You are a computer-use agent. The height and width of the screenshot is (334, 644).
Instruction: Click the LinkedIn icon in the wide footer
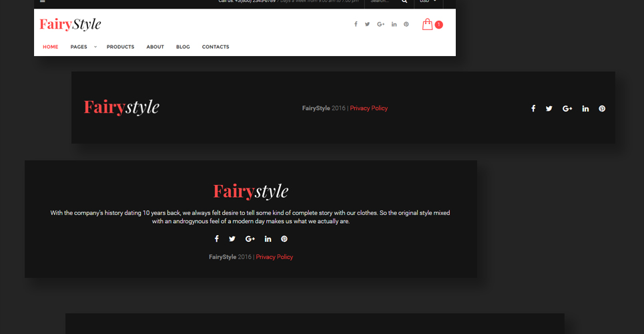pos(585,109)
